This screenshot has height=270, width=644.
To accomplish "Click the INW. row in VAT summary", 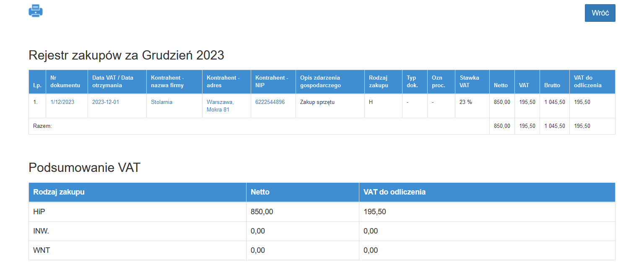I will (41, 231).
